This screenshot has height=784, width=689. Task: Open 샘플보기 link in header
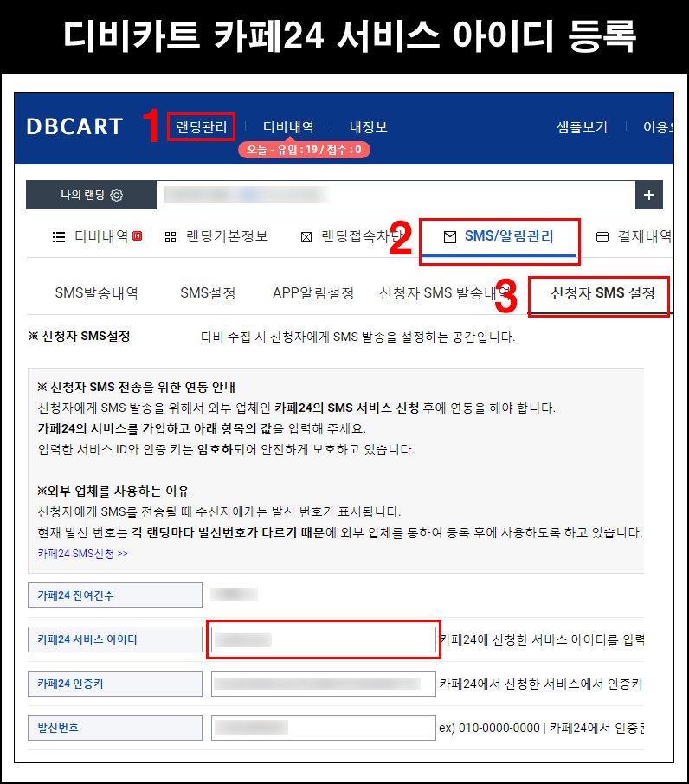(x=582, y=127)
